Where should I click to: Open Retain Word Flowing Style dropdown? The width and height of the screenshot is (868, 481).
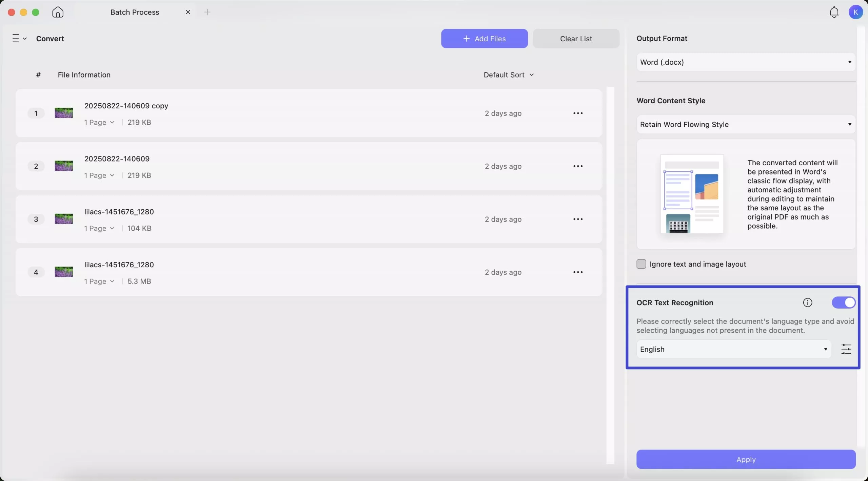click(746, 124)
